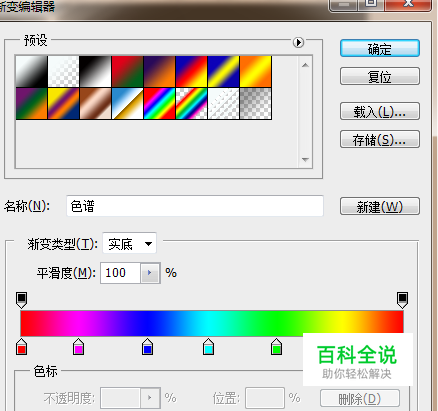
Task: Click the 确定 button
Action: coord(380,49)
